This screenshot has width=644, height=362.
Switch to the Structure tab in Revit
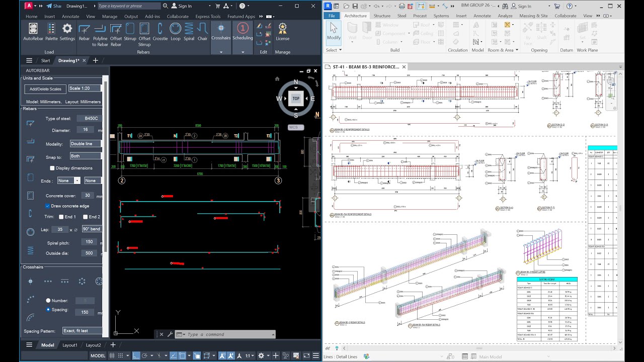382,16
